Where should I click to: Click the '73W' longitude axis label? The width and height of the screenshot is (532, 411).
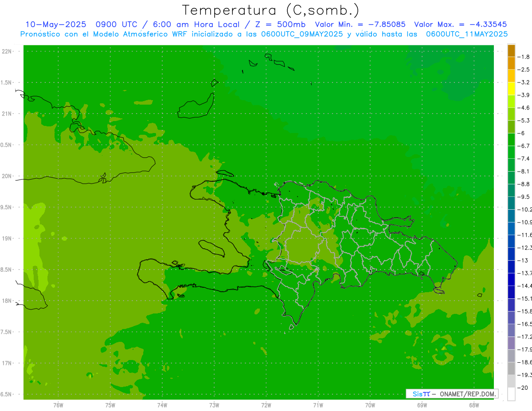214,405
